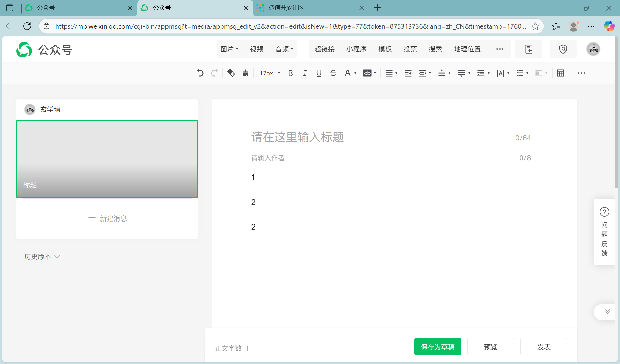The height and width of the screenshot is (364, 620).
Task: Select the format painter brush icon
Action: pyautogui.click(x=246, y=73)
